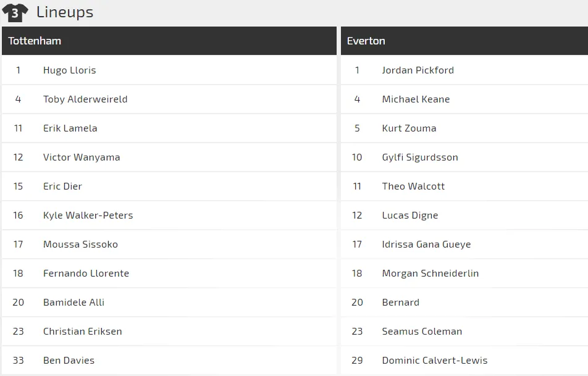Open Jordan Pickford player link
This screenshot has height=376, width=588.
(x=418, y=70)
